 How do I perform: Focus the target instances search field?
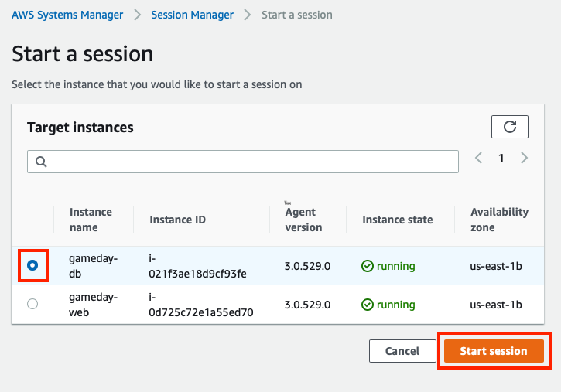point(243,162)
